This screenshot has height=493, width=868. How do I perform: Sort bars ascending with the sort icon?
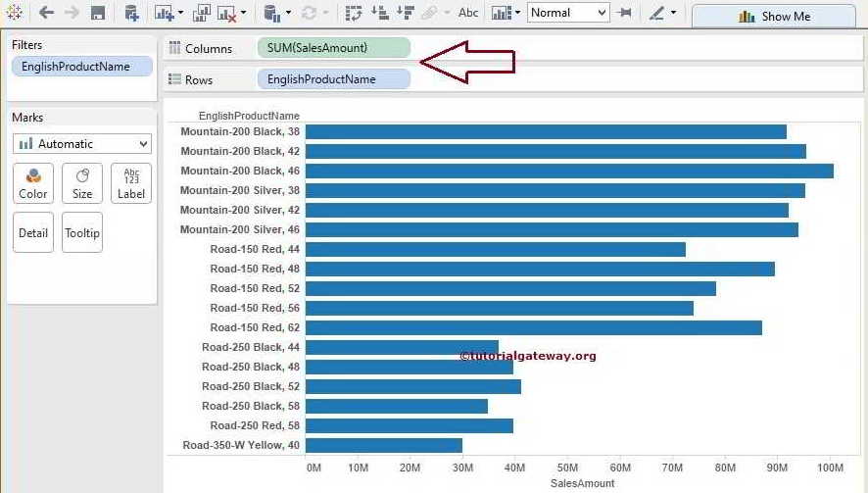pos(379,14)
